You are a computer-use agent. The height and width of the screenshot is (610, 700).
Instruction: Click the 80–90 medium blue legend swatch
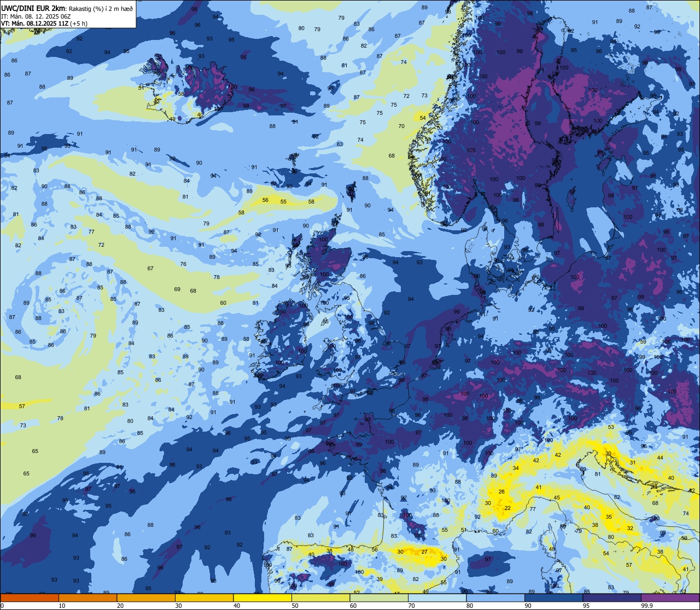tap(495, 598)
